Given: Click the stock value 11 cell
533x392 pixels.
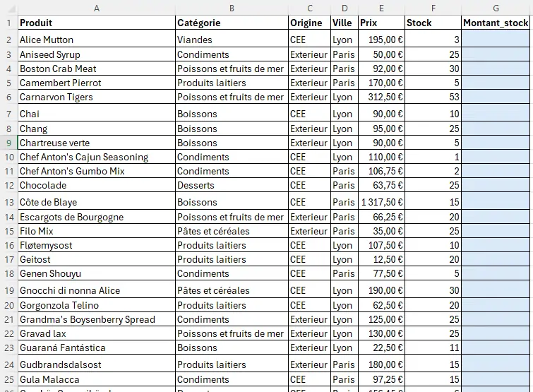Looking at the screenshot, I should [x=433, y=348].
